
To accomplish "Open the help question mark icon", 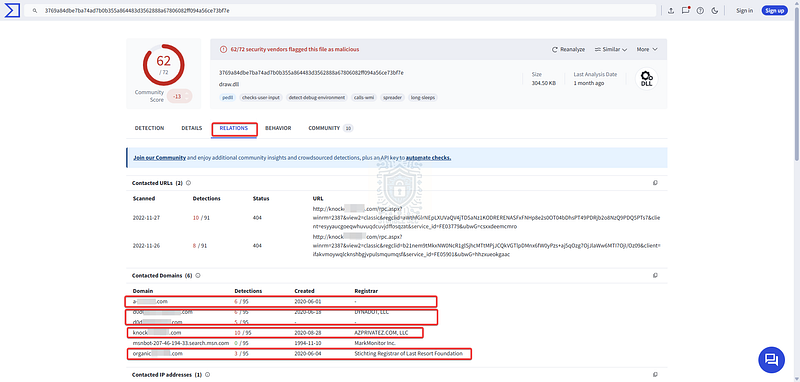I will [700, 10].
